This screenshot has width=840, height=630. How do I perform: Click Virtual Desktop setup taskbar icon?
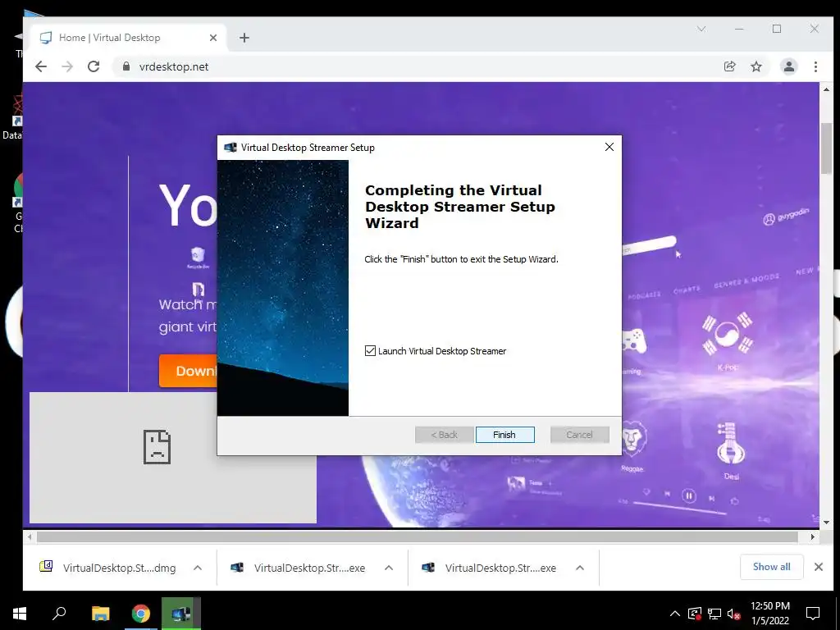point(181,614)
